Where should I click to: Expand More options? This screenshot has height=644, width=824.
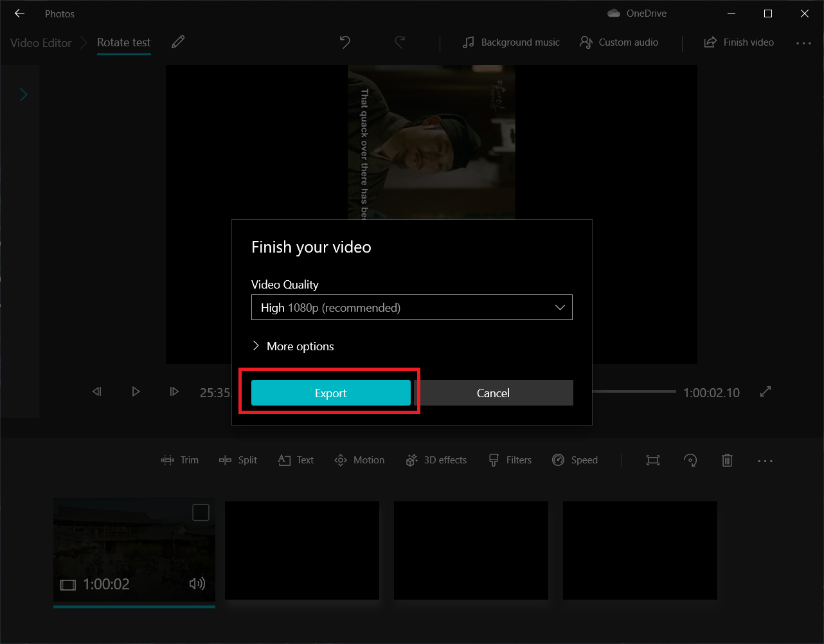click(292, 346)
